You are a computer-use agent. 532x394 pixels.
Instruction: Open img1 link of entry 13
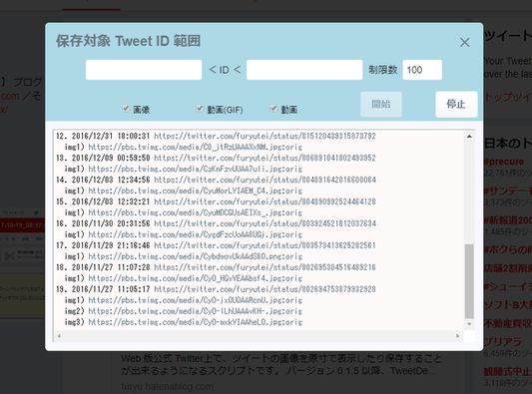[195, 169]
